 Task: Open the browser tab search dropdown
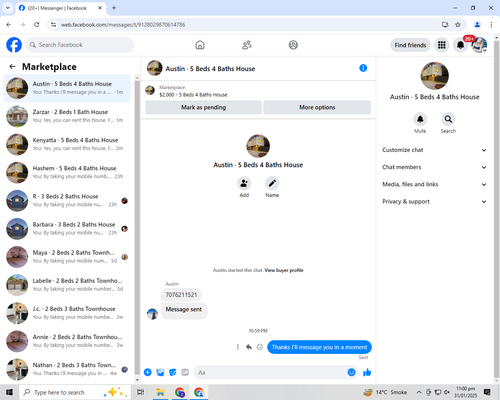[8, 8]
